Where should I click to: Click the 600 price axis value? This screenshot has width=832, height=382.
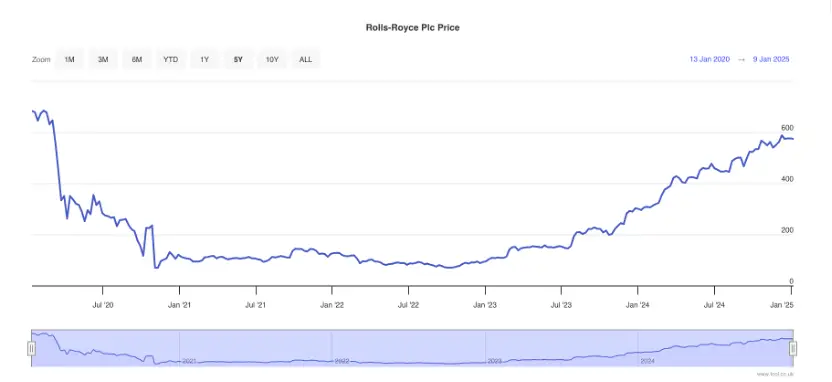[787, 128]
